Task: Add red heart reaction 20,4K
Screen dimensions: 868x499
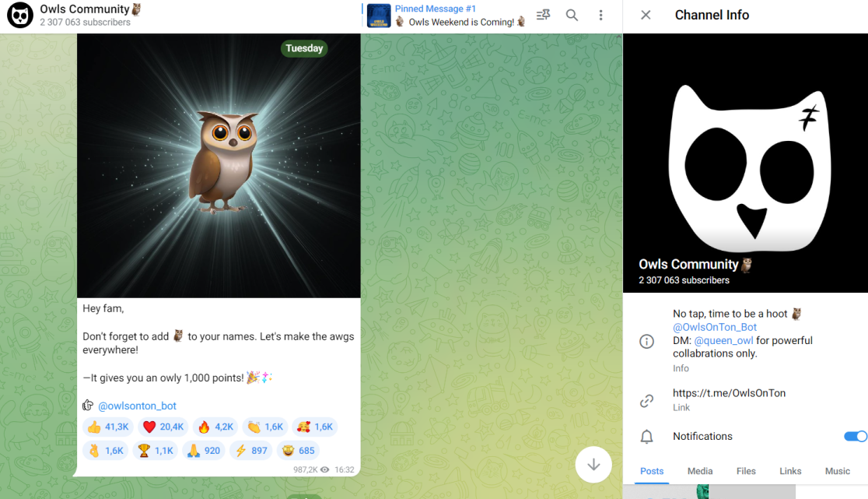Action: tap(163, 427)
